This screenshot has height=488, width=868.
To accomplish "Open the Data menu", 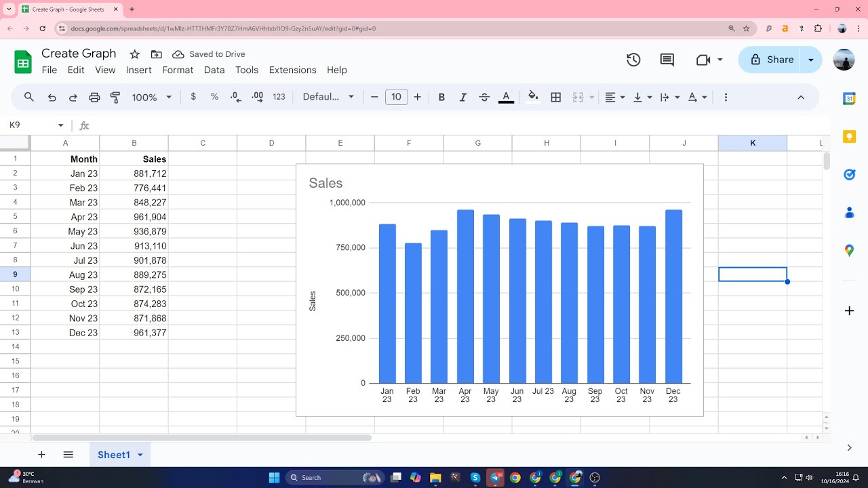I will [214, 70].
